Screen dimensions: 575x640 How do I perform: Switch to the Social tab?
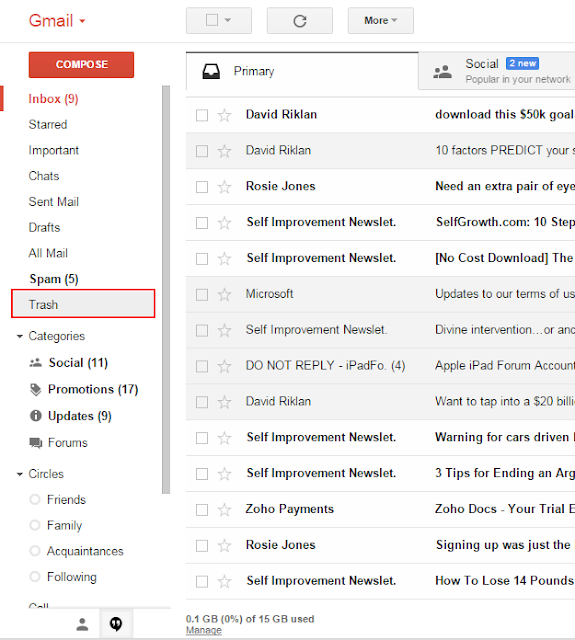pos(497,71)
